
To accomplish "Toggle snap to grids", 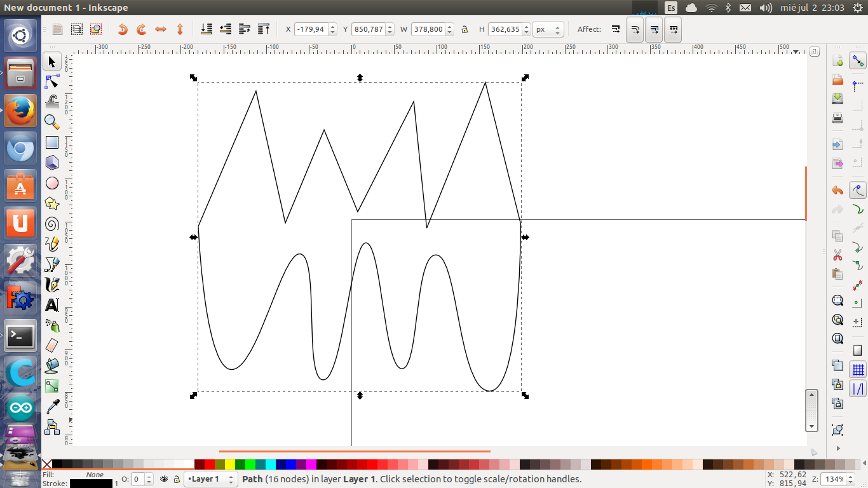I will point(858,369).
